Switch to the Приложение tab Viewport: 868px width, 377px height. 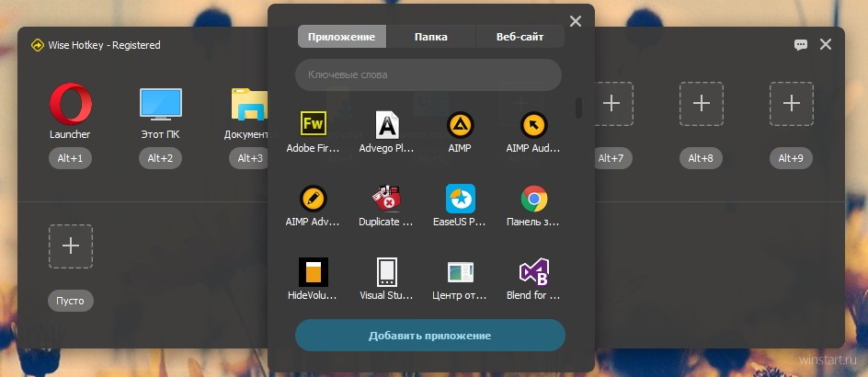click(341, 37)
